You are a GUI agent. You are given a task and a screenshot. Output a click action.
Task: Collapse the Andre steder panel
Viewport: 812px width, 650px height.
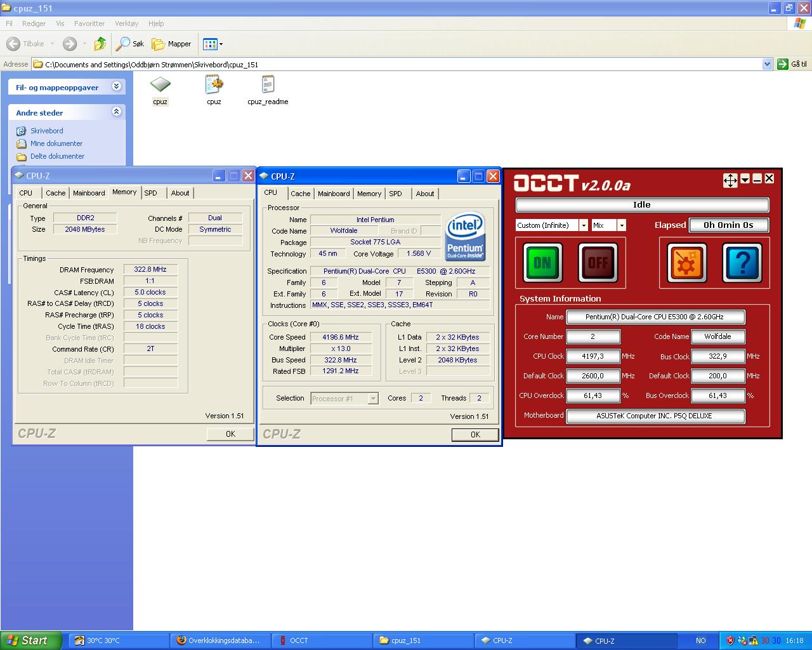pos(116,112)
